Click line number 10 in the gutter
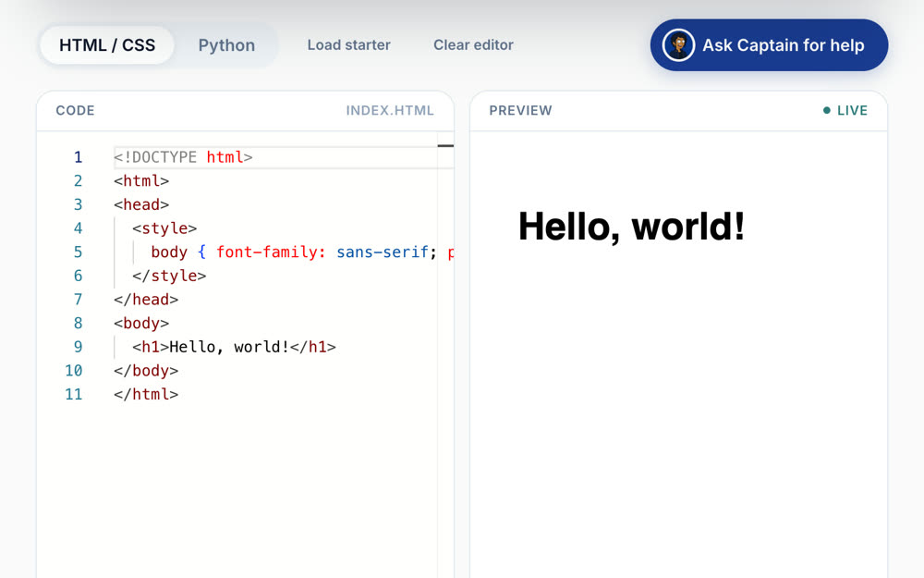 (74, 371)
